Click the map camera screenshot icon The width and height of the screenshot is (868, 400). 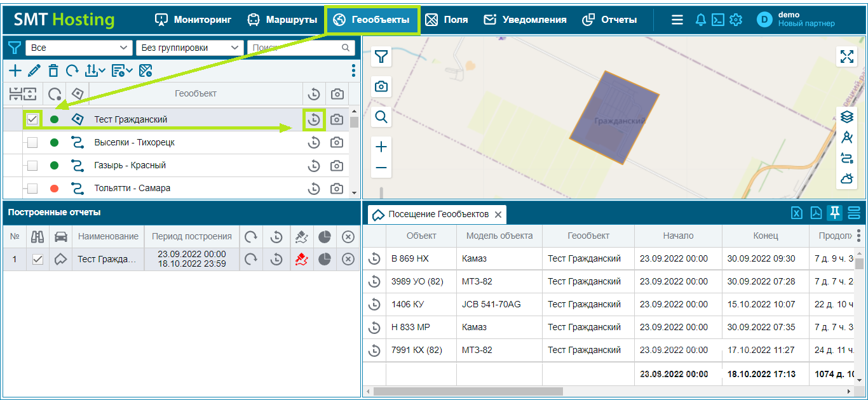[381, 86]
